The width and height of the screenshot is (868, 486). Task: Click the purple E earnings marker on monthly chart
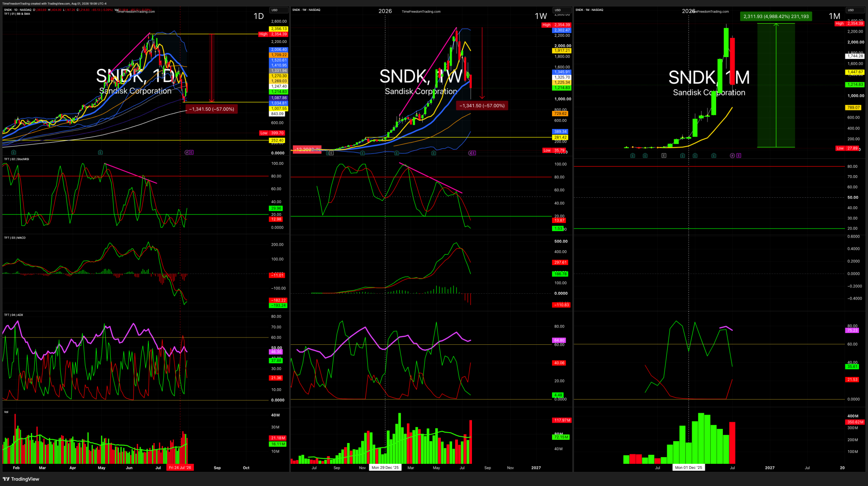tap(739, 156)
